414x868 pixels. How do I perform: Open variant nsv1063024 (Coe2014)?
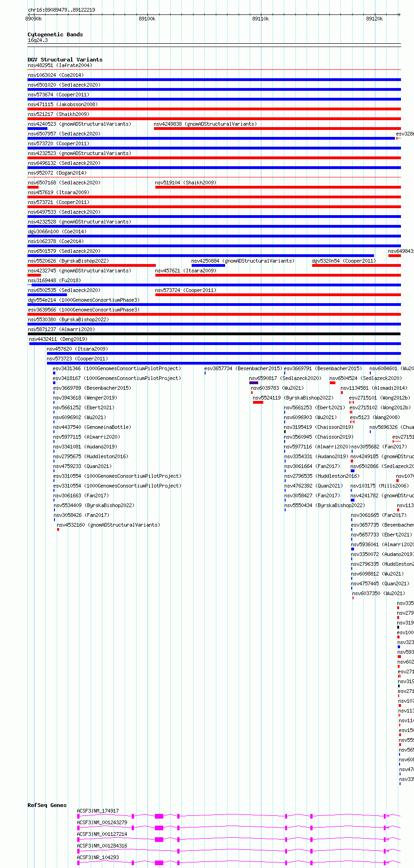(56, 75)
